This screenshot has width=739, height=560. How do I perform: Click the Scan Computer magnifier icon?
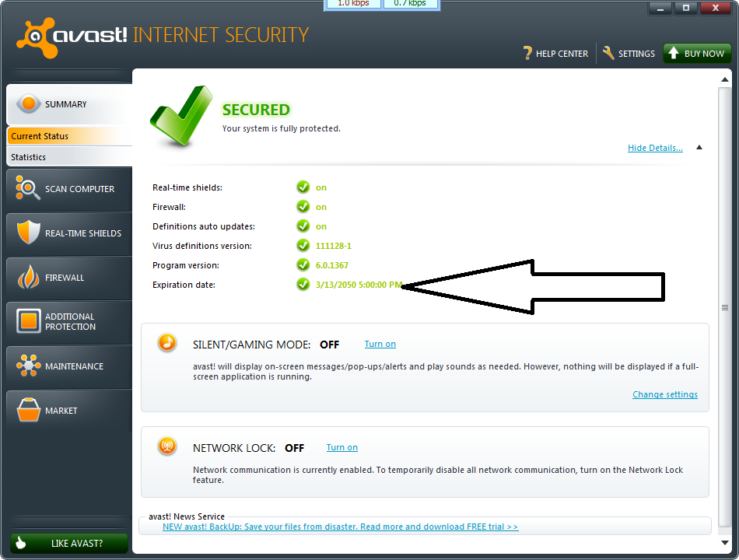point(27,187)
